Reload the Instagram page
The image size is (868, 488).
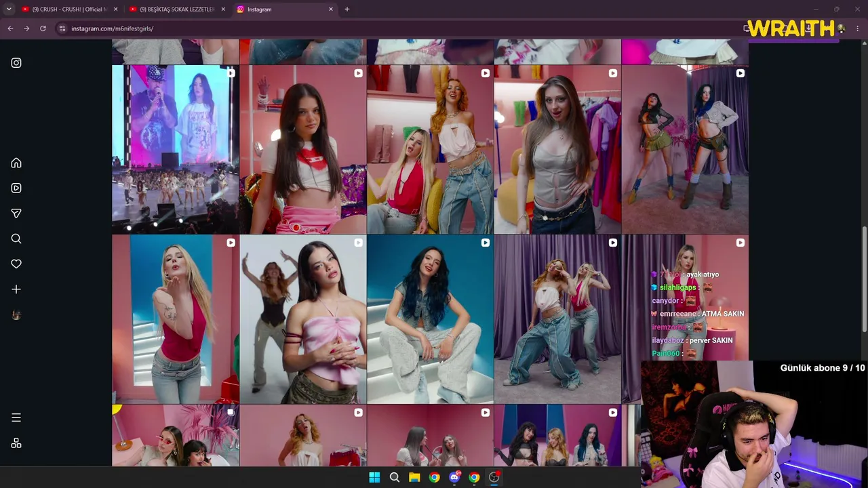click(43, 28)
